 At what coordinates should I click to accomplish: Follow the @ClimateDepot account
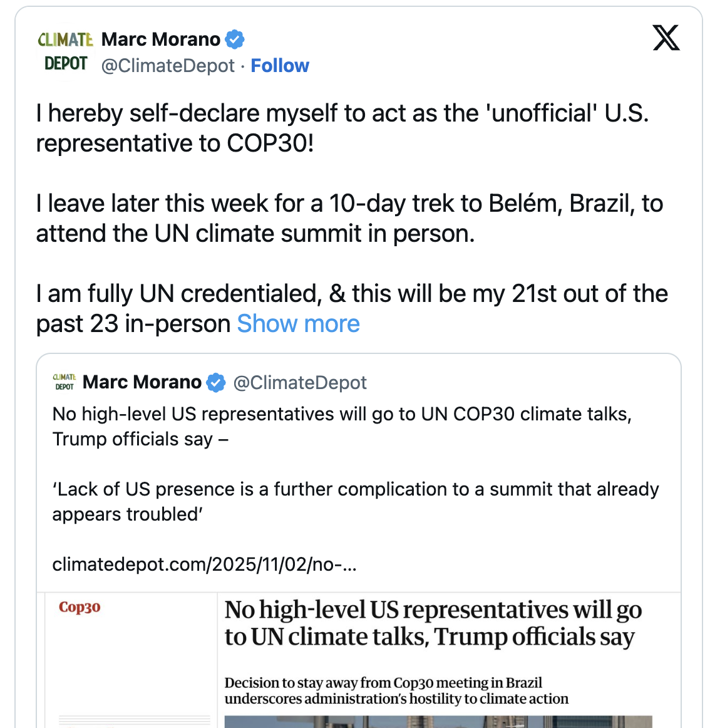pyautogui.click(x=280, y=66)
